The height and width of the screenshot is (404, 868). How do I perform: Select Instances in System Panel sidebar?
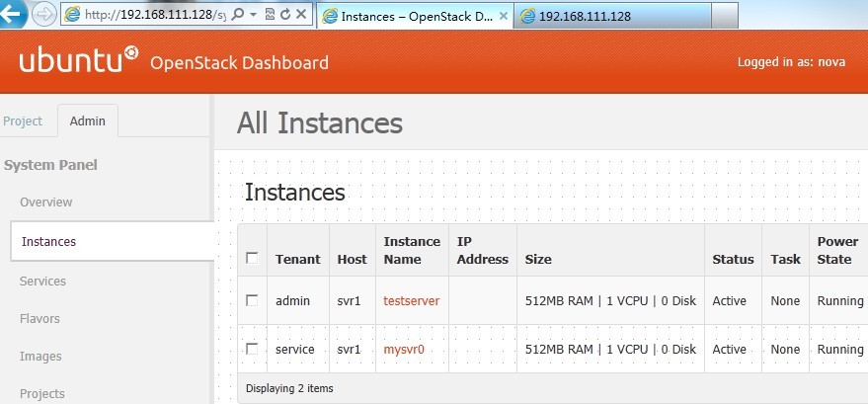(x=112, y=241)
